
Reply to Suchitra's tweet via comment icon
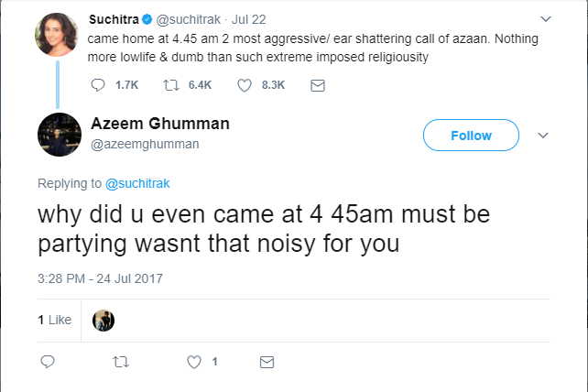coord(100,85)
